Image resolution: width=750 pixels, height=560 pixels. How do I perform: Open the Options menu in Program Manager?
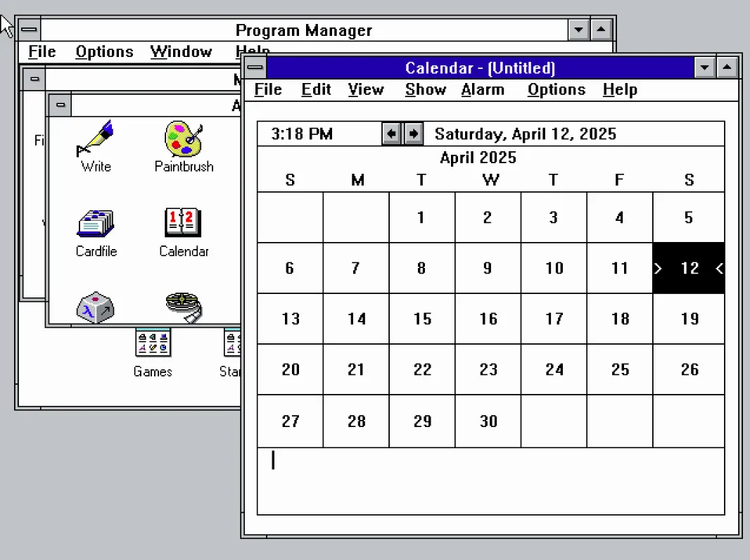[104, 51]
